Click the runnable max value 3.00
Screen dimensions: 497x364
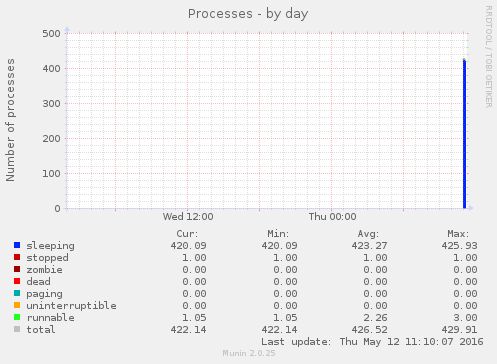(x=465, y=318)
